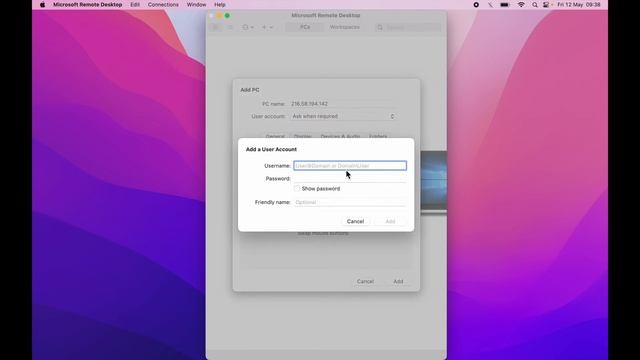Click Add in the Add PC sheet

(398, 281)
